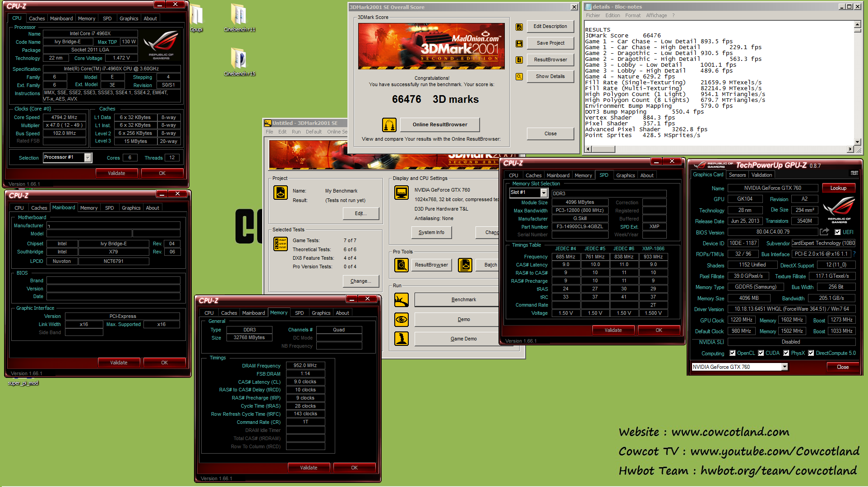
Task: Click the Edit... button in the Project section
Action: [360, 214]
